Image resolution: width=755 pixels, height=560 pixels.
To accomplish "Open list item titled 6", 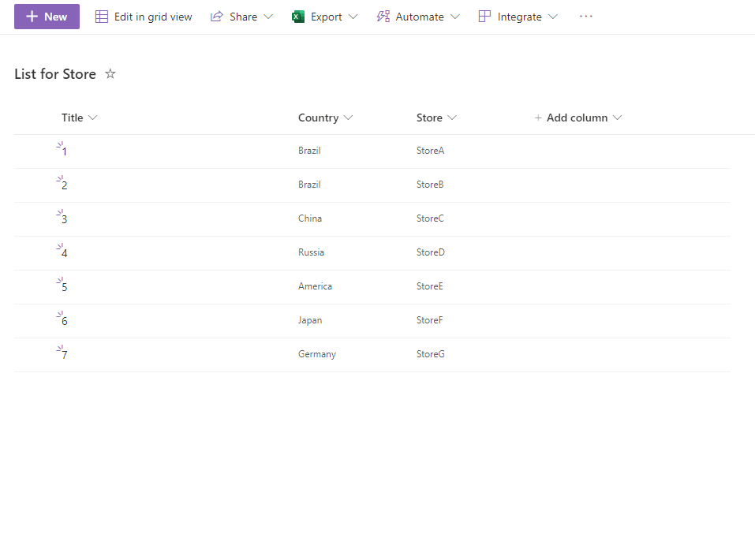I will [x=65, y=321].
